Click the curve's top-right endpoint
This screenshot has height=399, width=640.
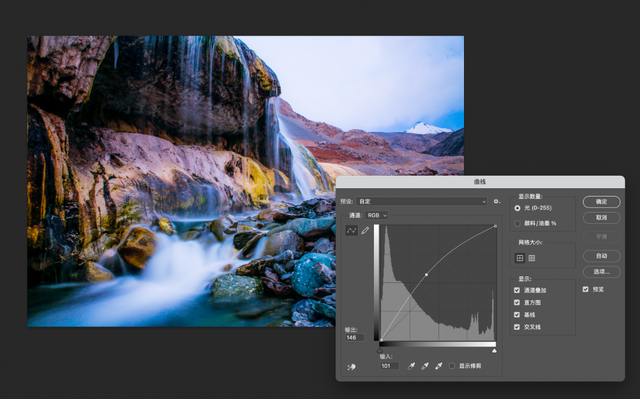pos(496,226)
